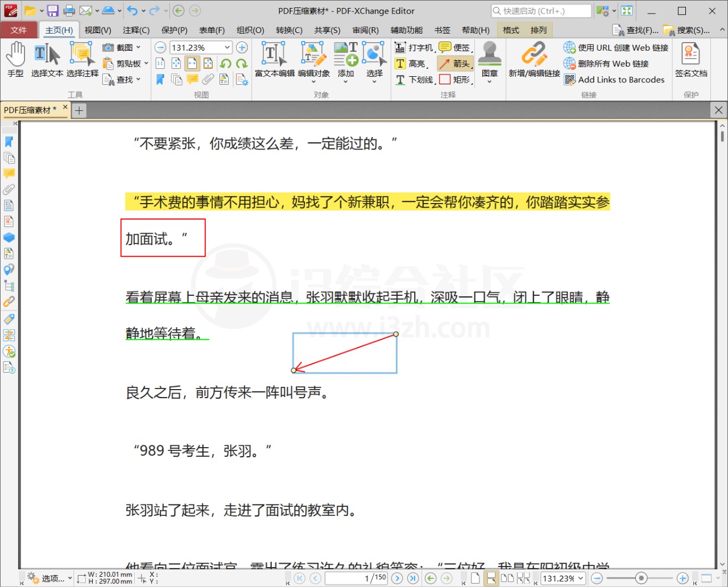Select the Highlight (高亮) annotation tool

411,64
